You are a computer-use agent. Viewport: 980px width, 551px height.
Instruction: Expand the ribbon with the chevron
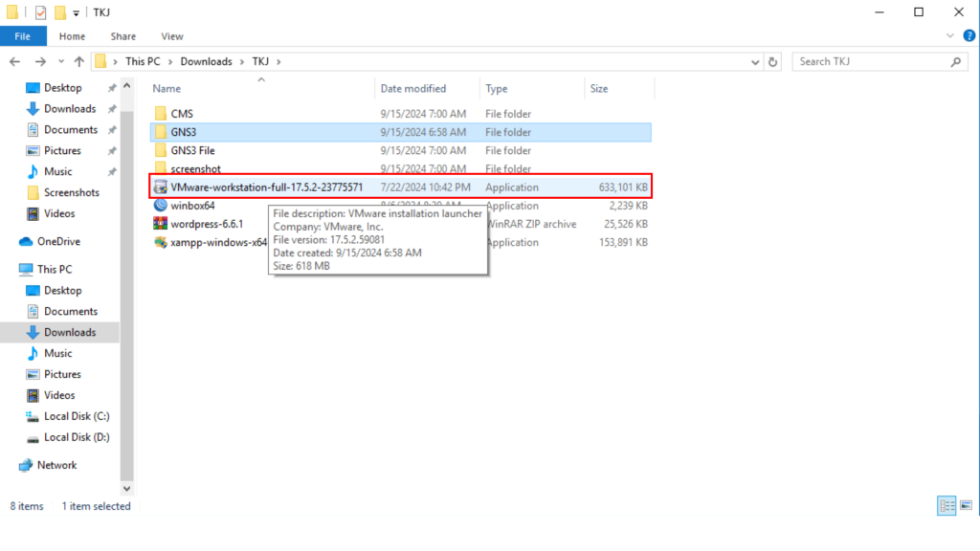951,36
